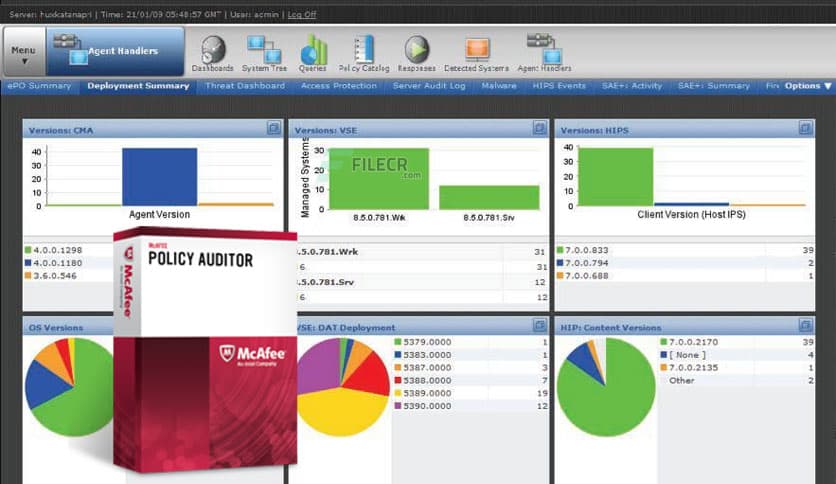Viewport: 836px width, 484px height.
Task: Select DAT version 5379.0000 row
Action: pos(471,342)
